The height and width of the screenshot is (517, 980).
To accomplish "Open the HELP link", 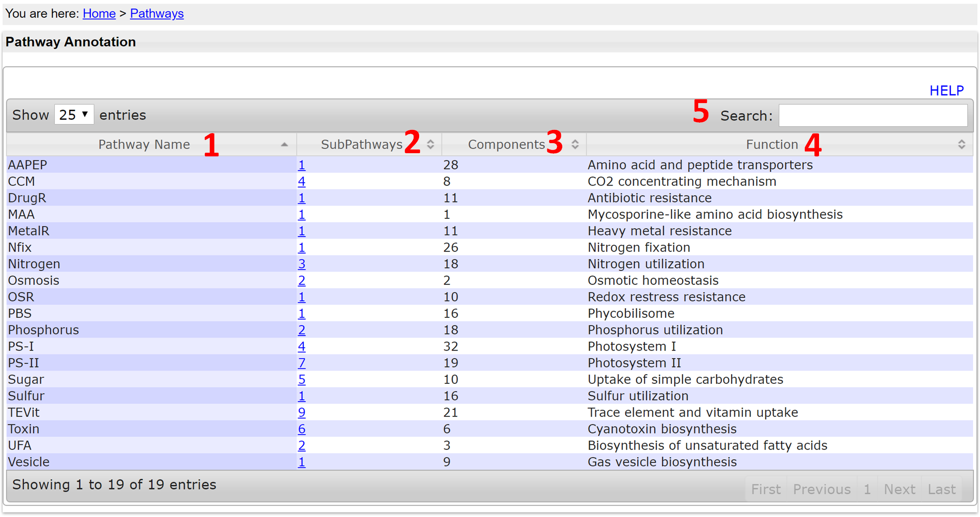I will coord(947,91).
